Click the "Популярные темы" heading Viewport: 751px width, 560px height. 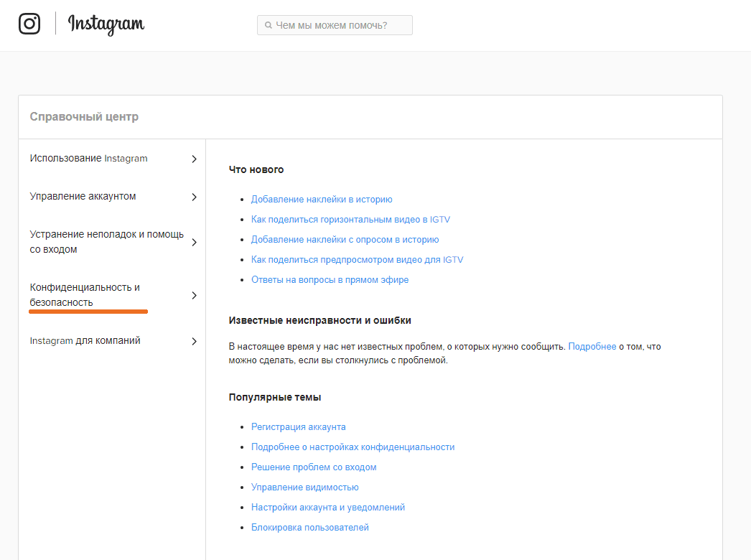tap(275, 397)
